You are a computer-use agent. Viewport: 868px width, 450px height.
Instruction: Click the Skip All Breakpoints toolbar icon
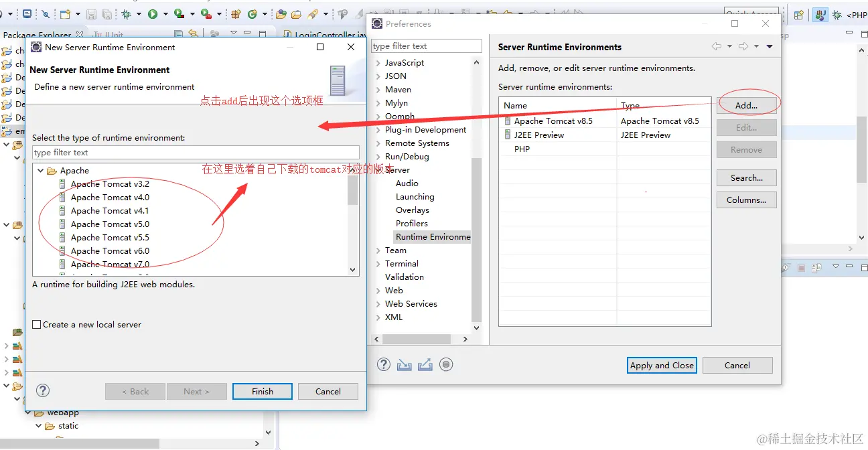pos(46,13)
